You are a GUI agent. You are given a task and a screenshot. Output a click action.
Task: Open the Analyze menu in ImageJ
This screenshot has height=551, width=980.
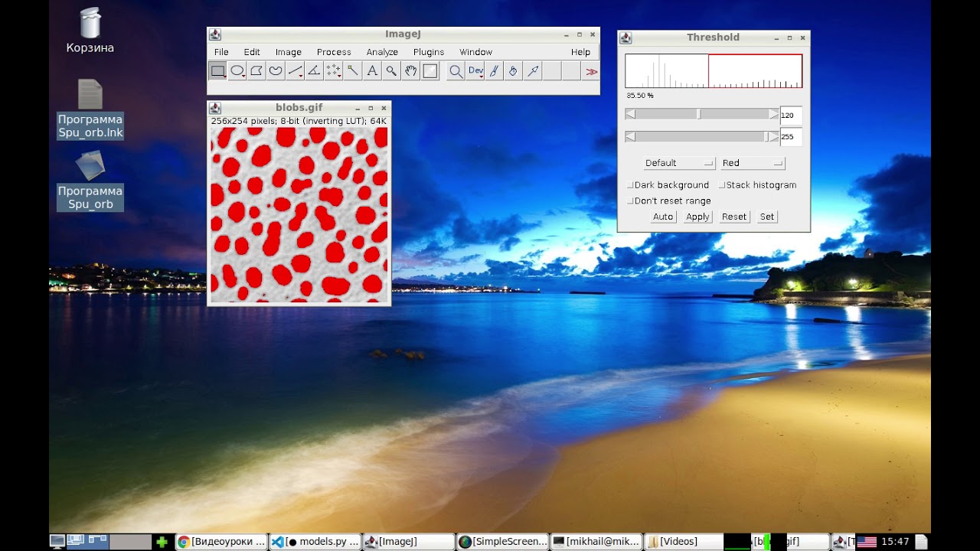click(382, 52)
